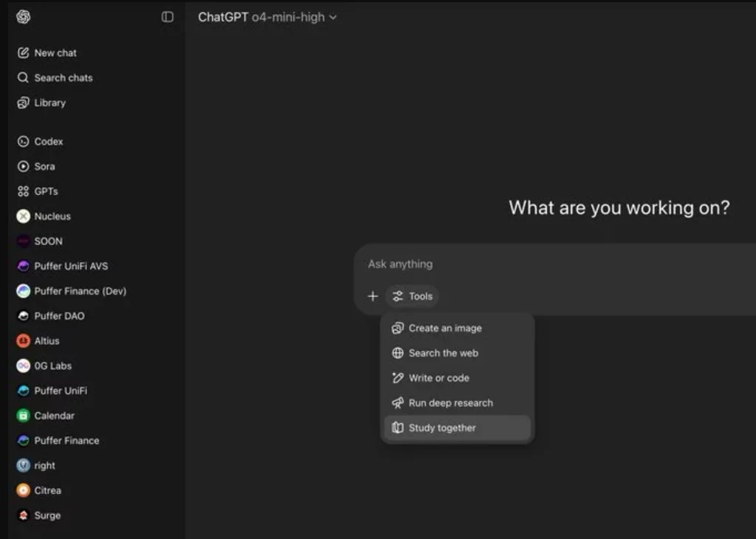Click the Puffer UniFi AVS avatar icon

23,266
